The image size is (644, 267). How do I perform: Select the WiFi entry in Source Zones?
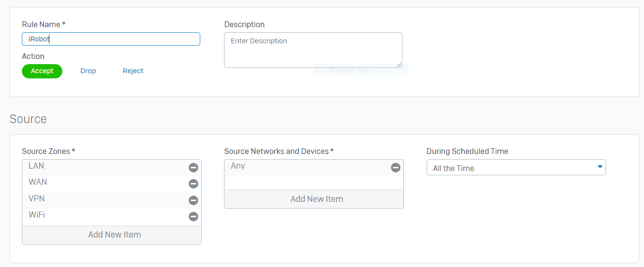37,215
